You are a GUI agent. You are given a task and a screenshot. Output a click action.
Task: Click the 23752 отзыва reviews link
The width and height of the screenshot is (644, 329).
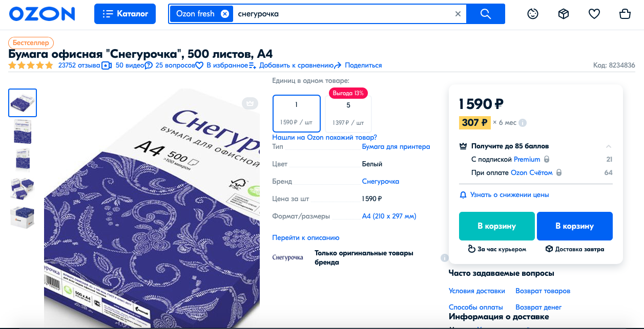click(79, 65)
